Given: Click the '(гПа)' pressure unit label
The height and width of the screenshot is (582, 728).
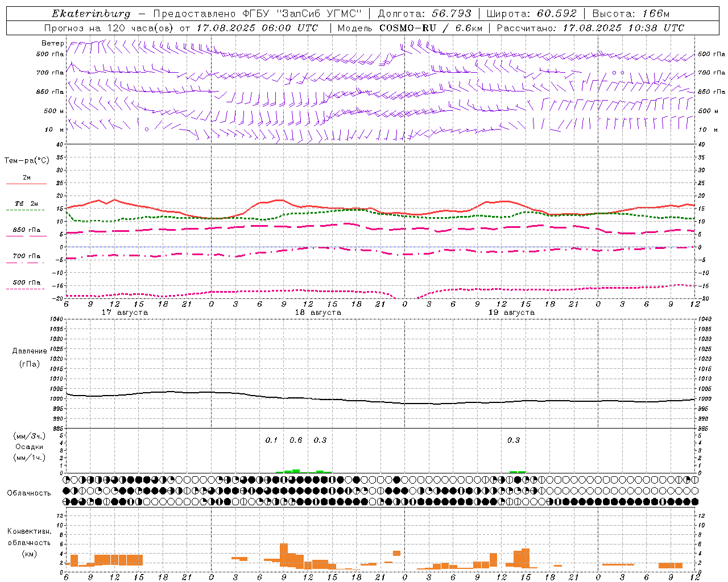Looking at the screenshot, I should point(30,364).
